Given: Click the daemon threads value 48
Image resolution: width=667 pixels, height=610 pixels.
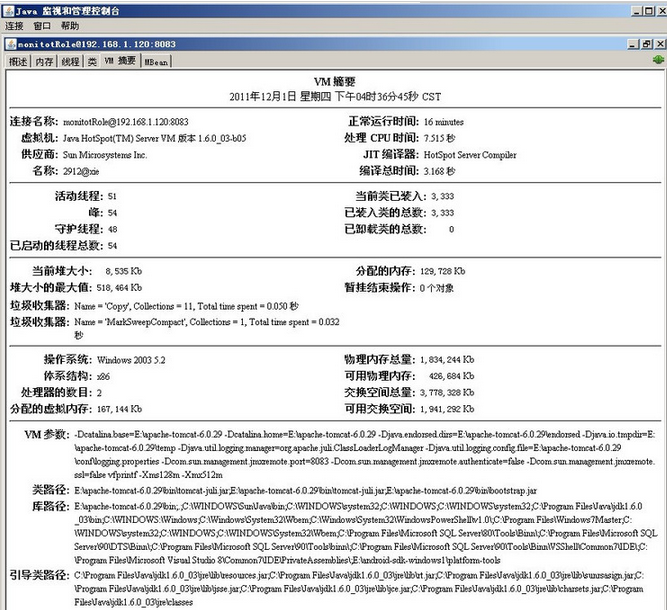Looking at the screenshot, I should (112, 229).
